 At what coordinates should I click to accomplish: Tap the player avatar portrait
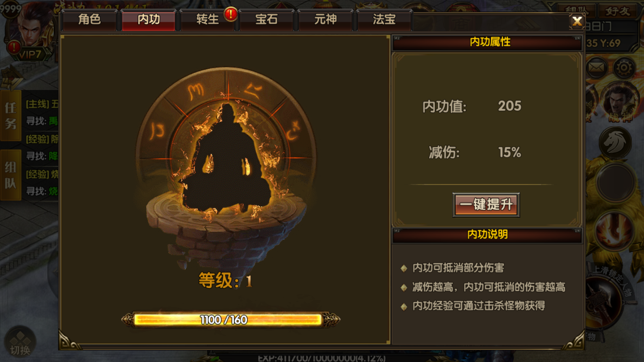[31, 25]
